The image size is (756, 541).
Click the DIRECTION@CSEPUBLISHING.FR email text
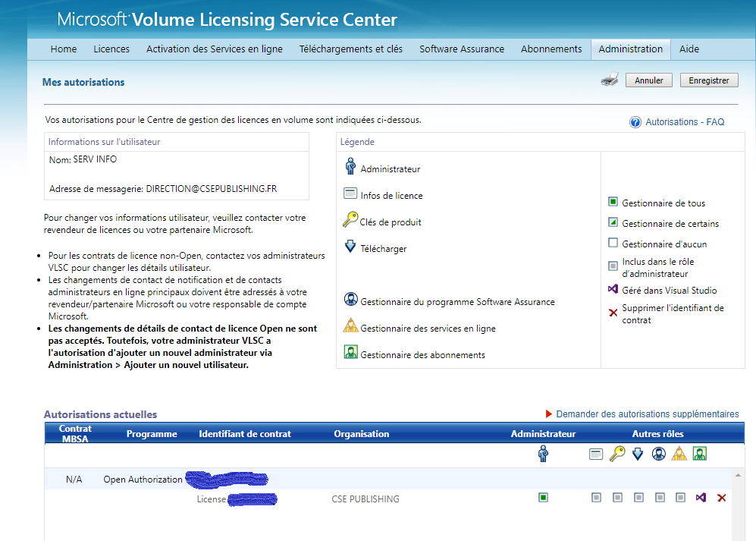coord(211,189)
